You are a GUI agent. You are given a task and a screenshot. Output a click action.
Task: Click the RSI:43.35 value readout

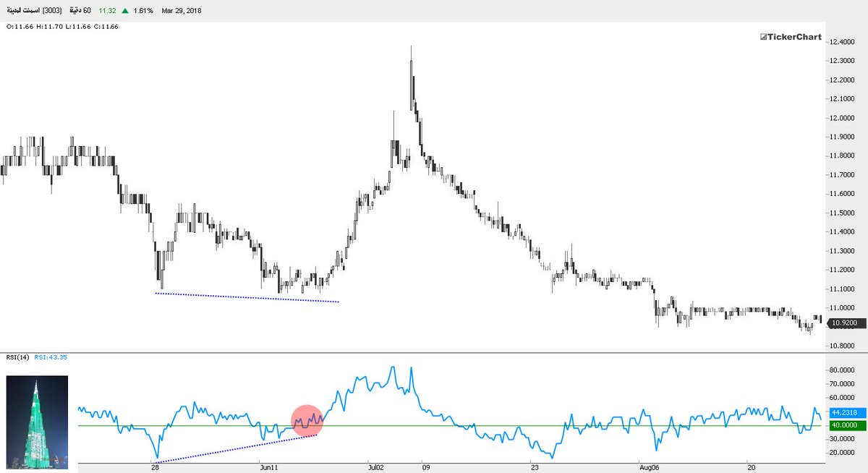51,358
